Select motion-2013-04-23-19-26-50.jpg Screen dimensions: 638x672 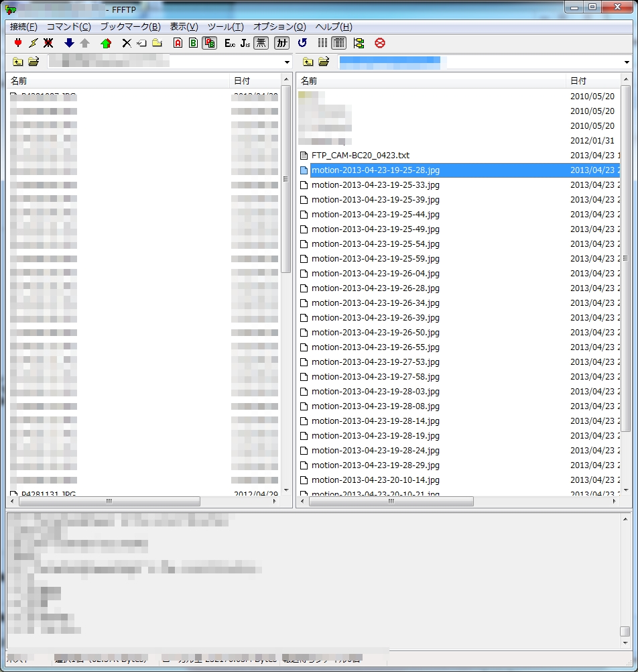(x=375, y=333)
